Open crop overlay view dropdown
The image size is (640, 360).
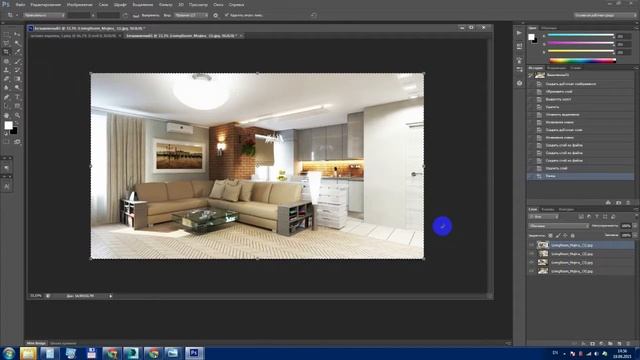[191, 15]
